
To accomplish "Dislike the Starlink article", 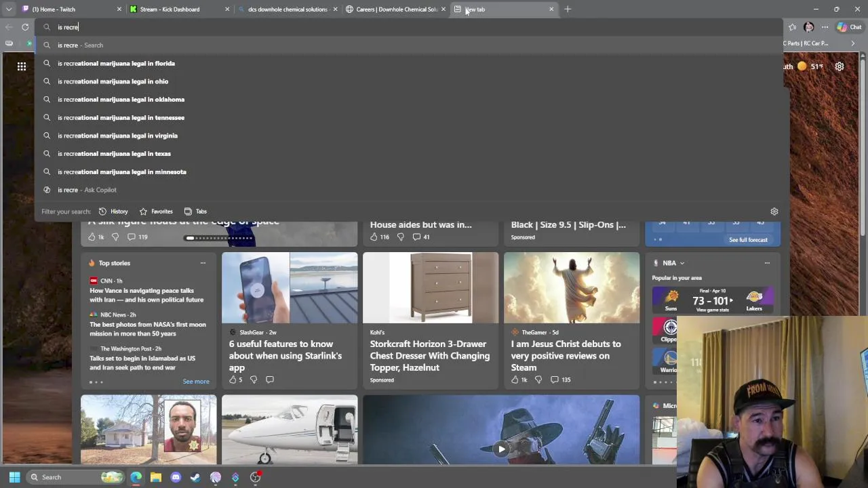I will click(254, 380).
